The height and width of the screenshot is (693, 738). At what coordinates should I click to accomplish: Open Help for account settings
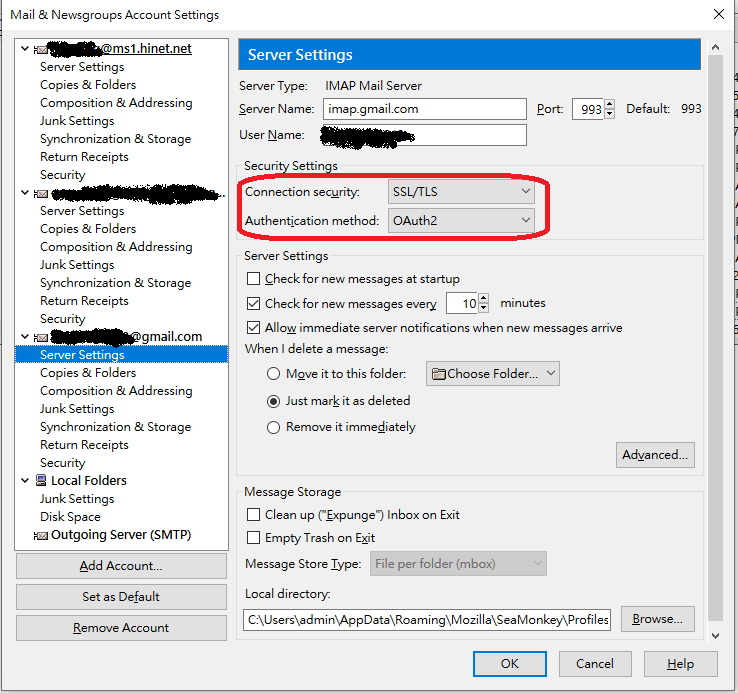(681, 664)
